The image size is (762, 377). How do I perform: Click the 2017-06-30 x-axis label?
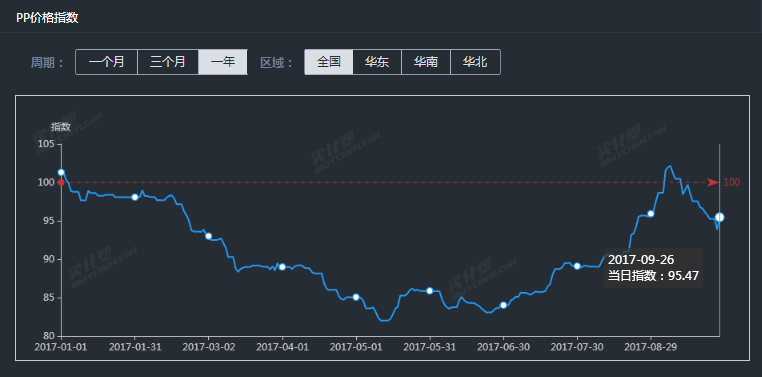(503, 347)
